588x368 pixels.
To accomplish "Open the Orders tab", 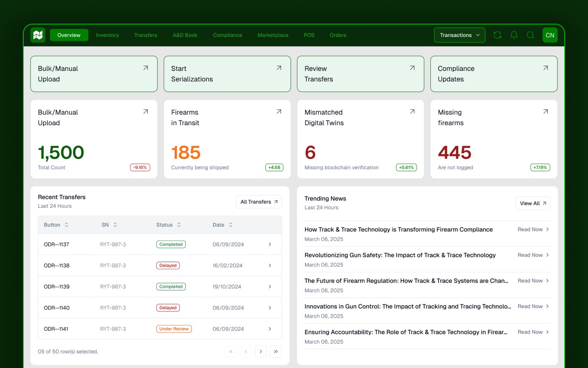I will [x=338, y=35].
